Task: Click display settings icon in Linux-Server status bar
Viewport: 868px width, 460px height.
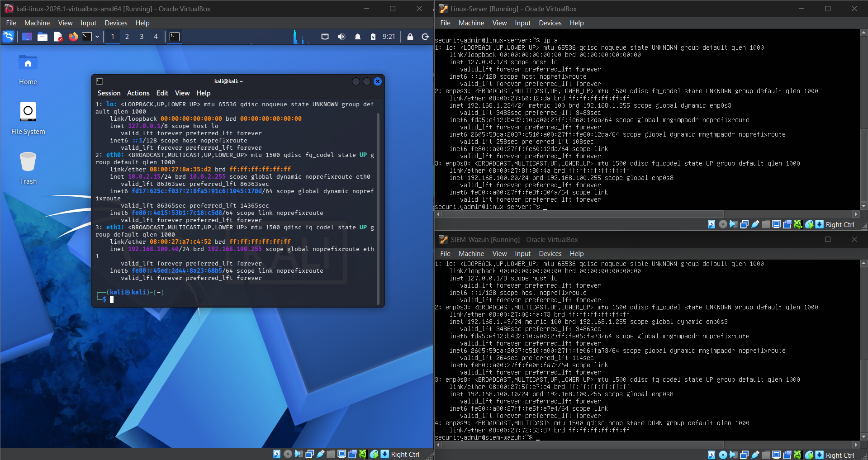Action: click(777, 224)
